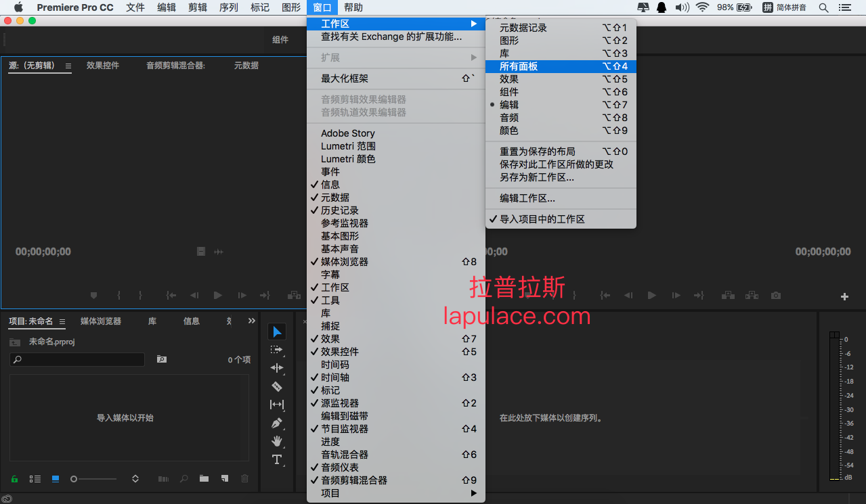
Task: Switch to 媒体浏览器 tab in project panel
Action: pos(101,321)
